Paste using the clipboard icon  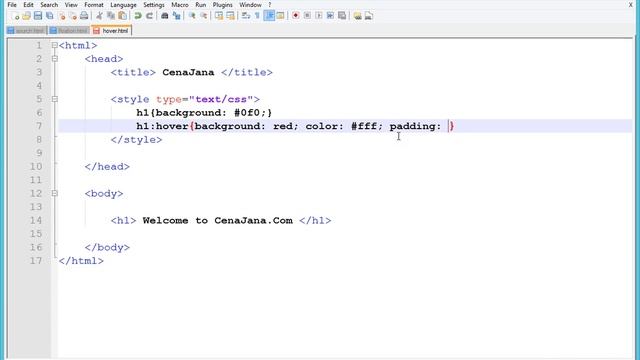coord(122,16)
